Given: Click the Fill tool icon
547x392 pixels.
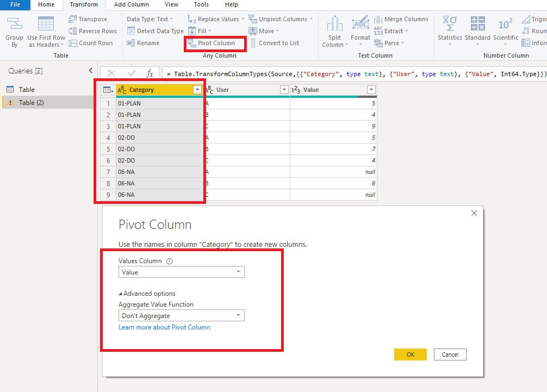Looking at the screenshot, I should pyautogui.click(x=192, y=31).
